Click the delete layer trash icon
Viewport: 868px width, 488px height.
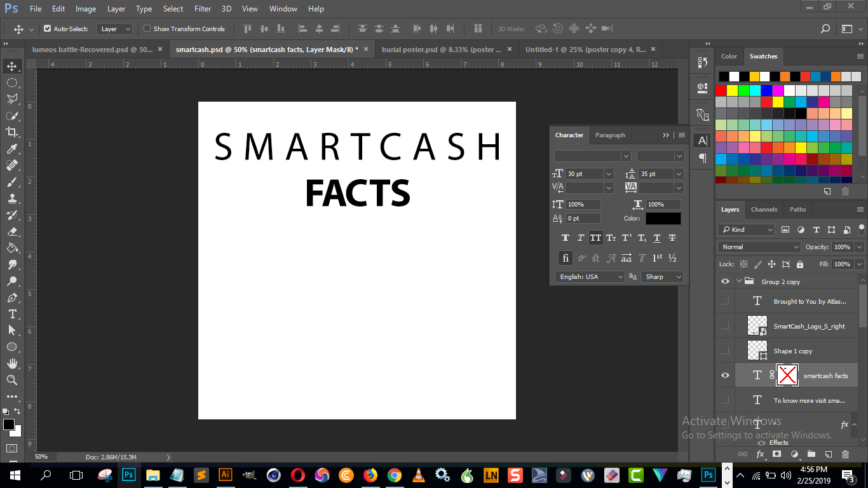pyautogui.click(x=845, y=454)
